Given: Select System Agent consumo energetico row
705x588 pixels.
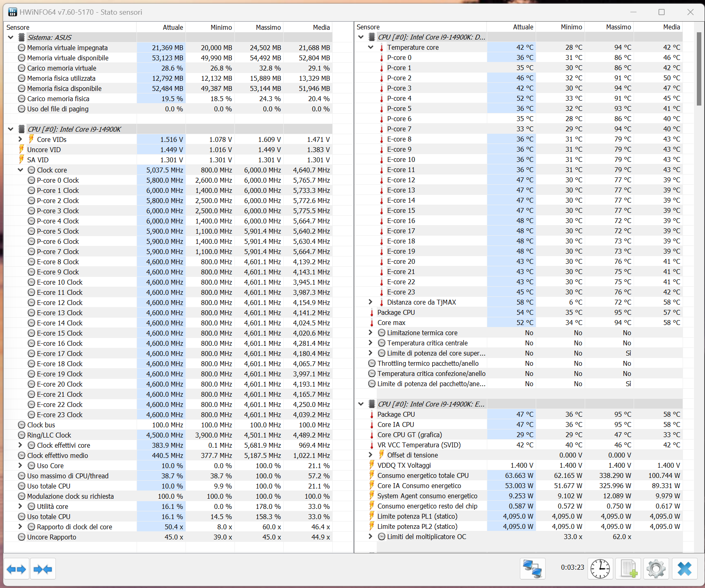Looking at the screenshot, I should [x=519, y=496].
